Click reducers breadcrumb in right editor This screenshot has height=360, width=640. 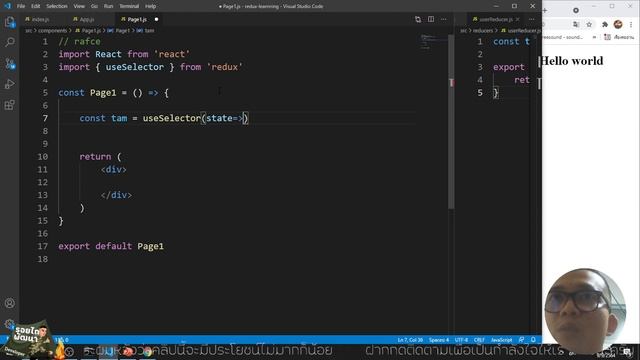pyautogui.click(x=483, y=31)
